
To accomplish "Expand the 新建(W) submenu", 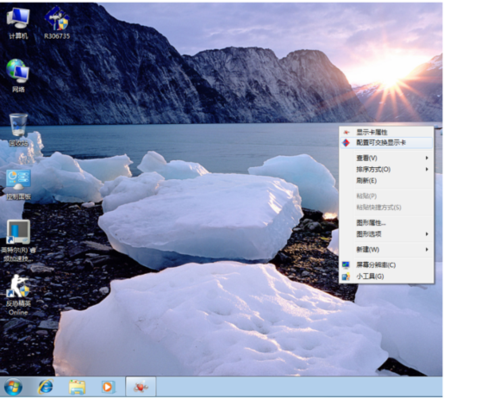I will click(x=386, y=249).
